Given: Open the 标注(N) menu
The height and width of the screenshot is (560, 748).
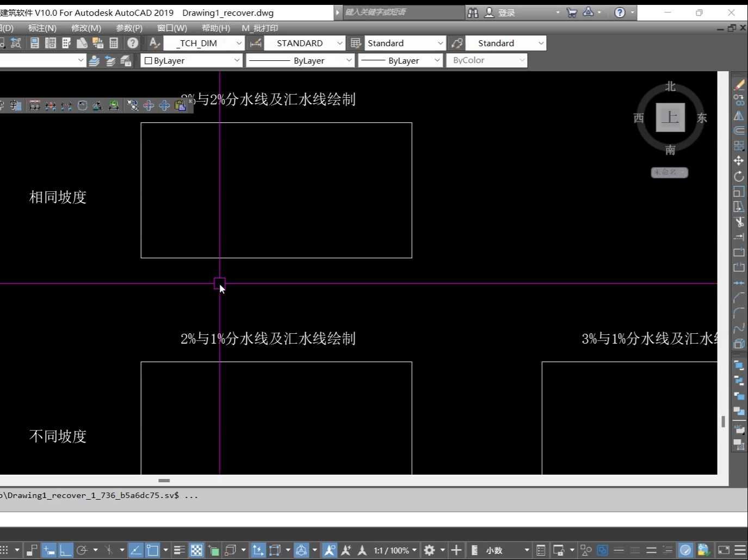Looking at the screenshot, I should point(42,28).
